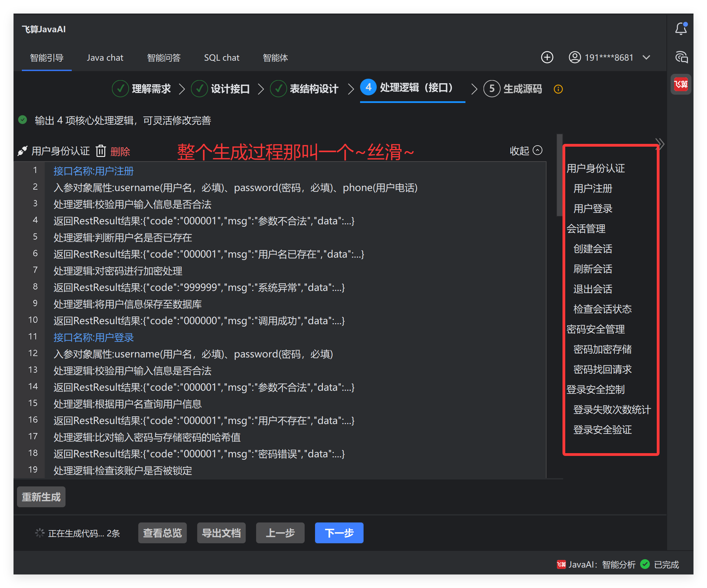Open the SQL chat tab
The height and width of the screenshot is (588, 707).
tap(221, 58)
